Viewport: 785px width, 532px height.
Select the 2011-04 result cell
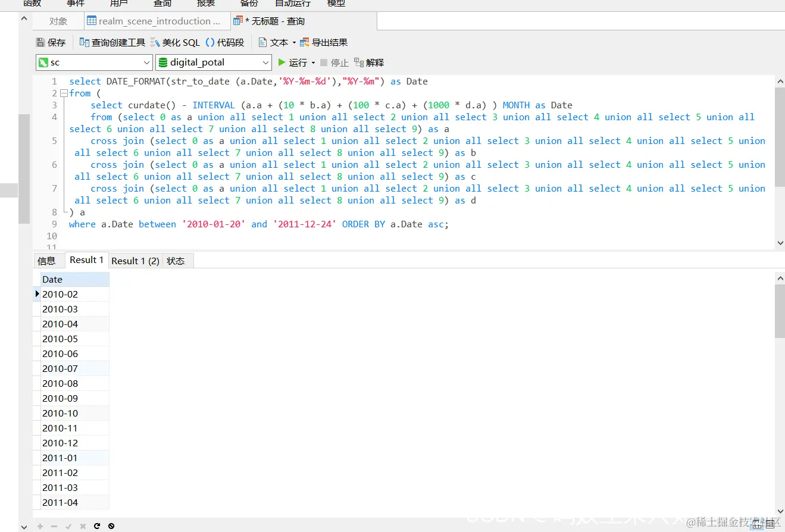click(x=74, y=502)
